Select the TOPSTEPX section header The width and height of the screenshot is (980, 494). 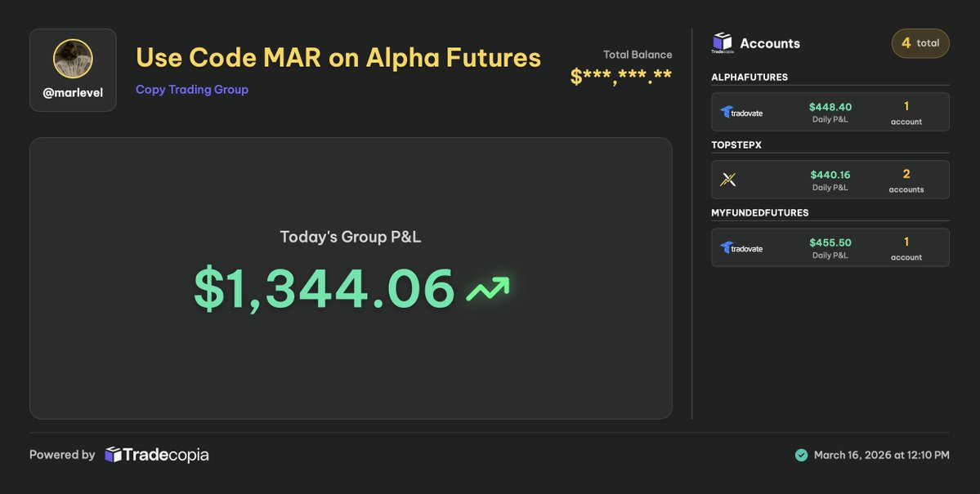click(736, 145)
